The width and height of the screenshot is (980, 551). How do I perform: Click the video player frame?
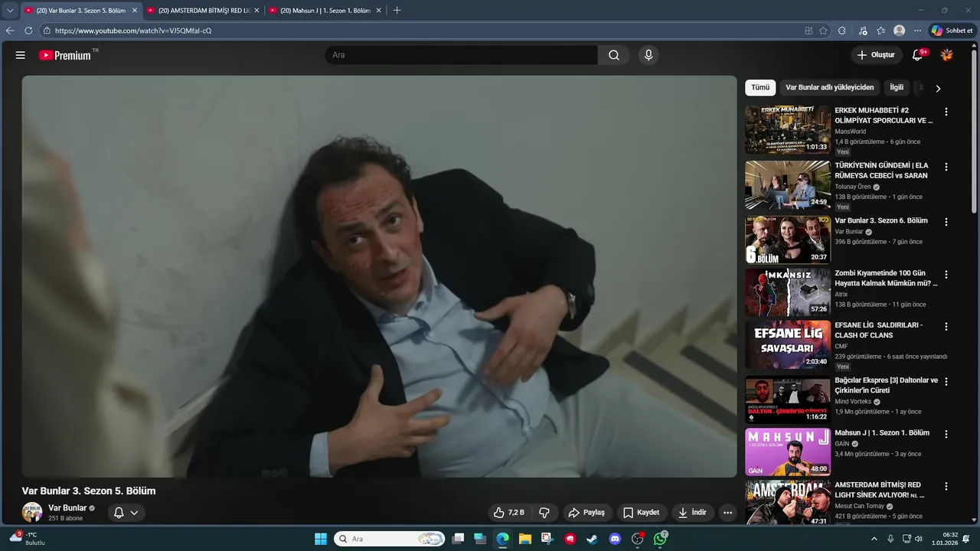379,276
